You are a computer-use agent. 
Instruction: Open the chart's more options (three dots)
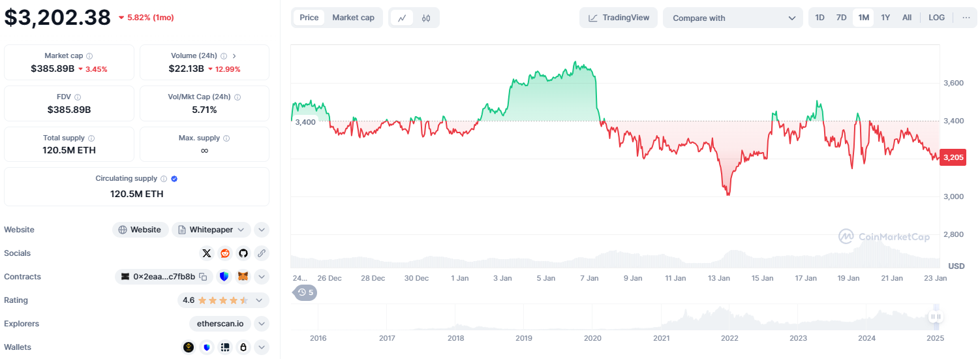click(x=966, y=18)
